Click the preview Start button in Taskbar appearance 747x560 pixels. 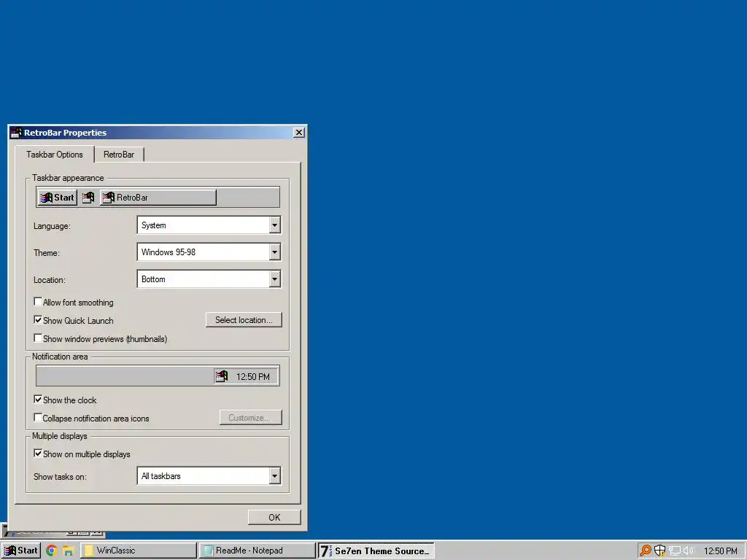tap(57, 198)
